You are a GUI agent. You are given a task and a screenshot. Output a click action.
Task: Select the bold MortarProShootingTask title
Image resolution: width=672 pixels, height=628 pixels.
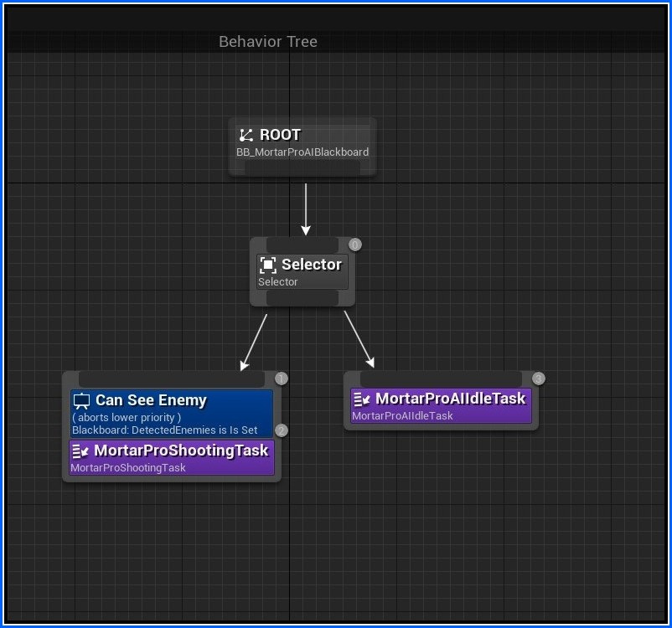(x=181, y=450)
